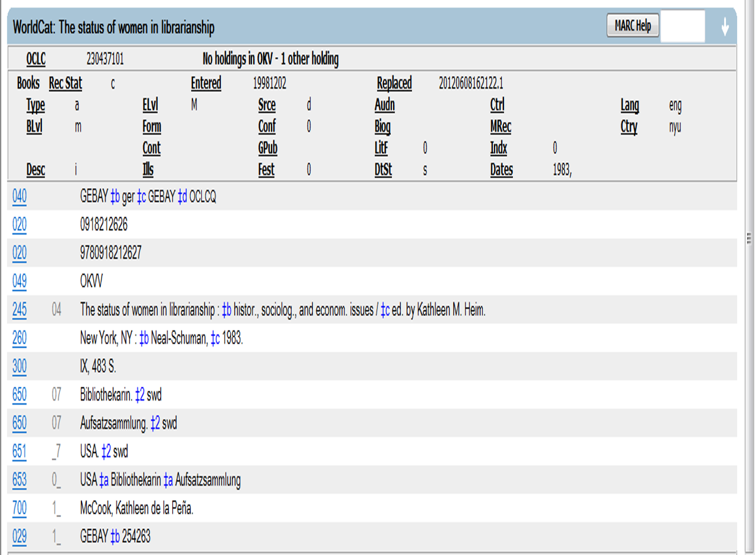Screen dimensions: 756x555
Task: Open the Ctry fixed field label
Action: point(629,126)
